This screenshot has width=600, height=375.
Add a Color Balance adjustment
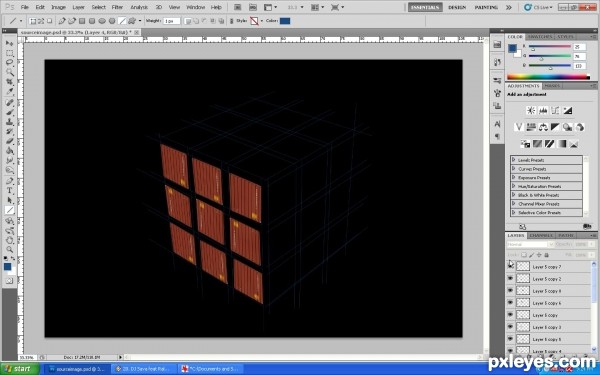click(x=543, y=127)
